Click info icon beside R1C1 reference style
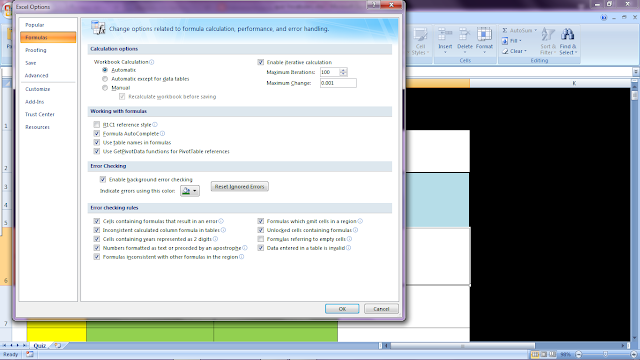Screen dimensions: 640x360 point(155,124)
